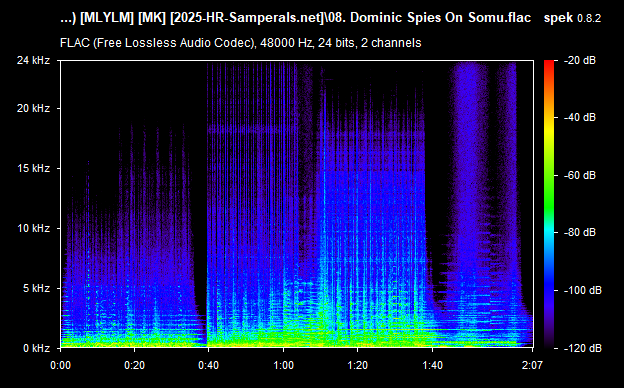Click the -60 dB legend label
This screenshot has height=388, width=624.
pos(579,175)
